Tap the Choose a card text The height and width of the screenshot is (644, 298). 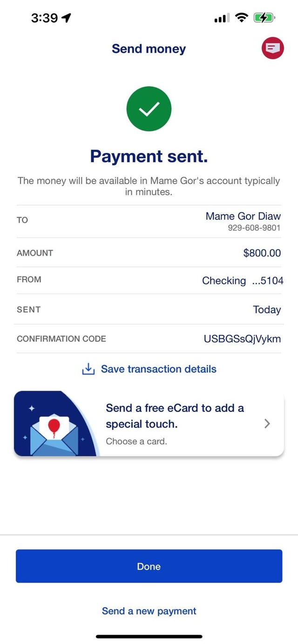pyautogui.click(x=136, y=441)
